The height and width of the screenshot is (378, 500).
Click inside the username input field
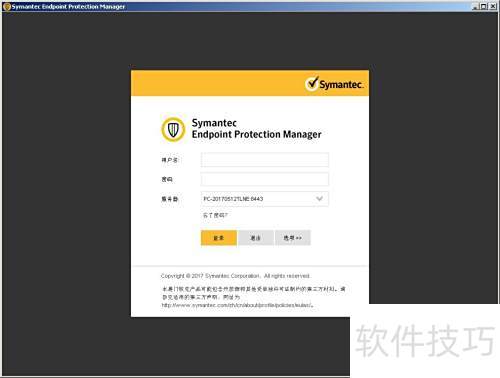point(265,160)
